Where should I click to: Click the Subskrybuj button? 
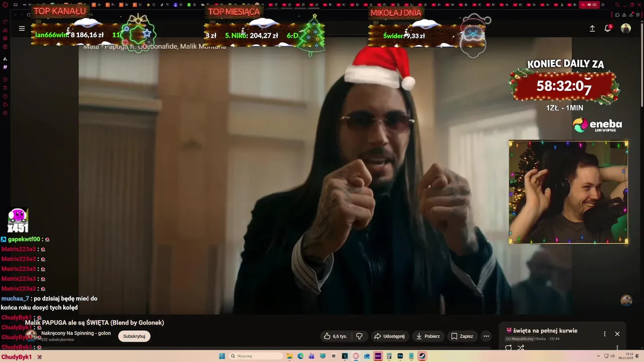[134, 336]
